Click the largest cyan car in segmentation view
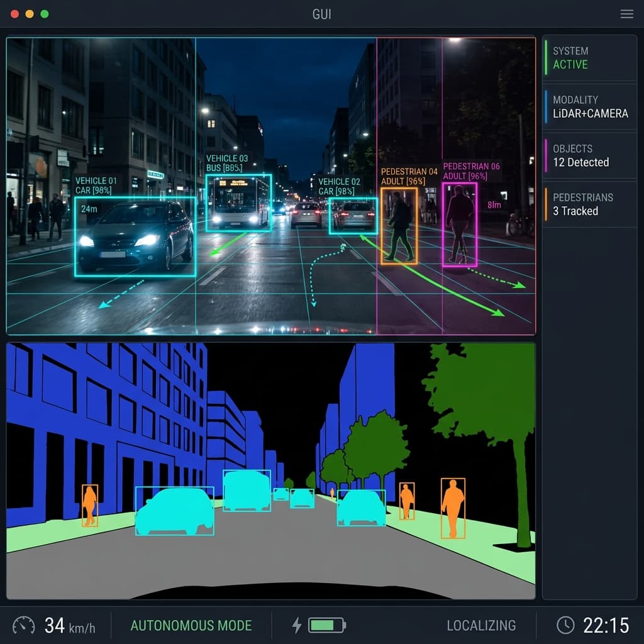This screenshot has width=644, height=644. tap(175, 511)
